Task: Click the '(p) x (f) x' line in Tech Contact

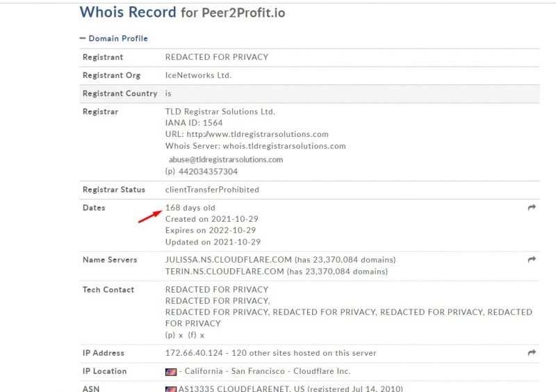Action: point(185,335)
